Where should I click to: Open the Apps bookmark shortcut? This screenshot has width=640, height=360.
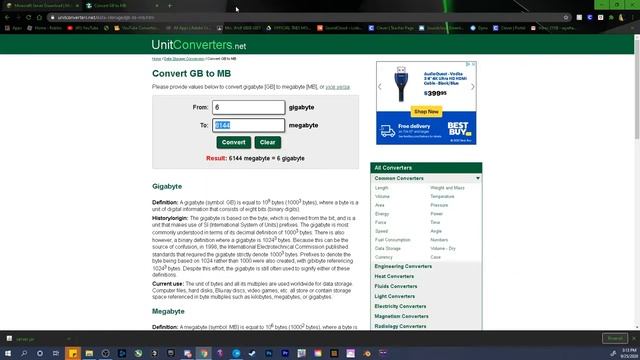tap(13, 28)
